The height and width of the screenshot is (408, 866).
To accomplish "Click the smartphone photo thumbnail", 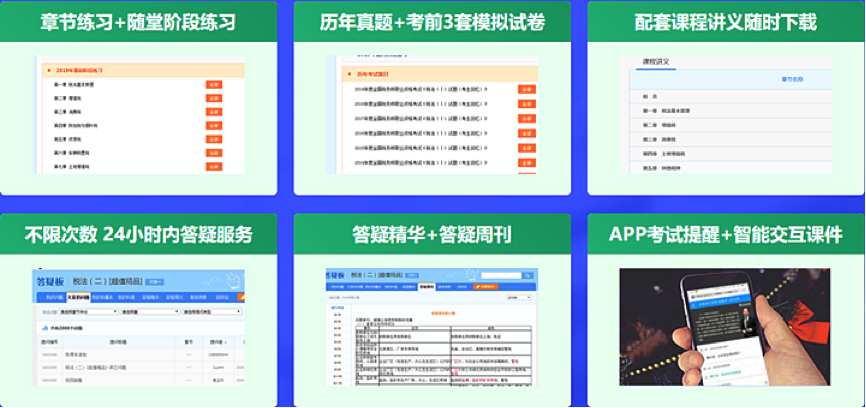I will click(725, 328).
